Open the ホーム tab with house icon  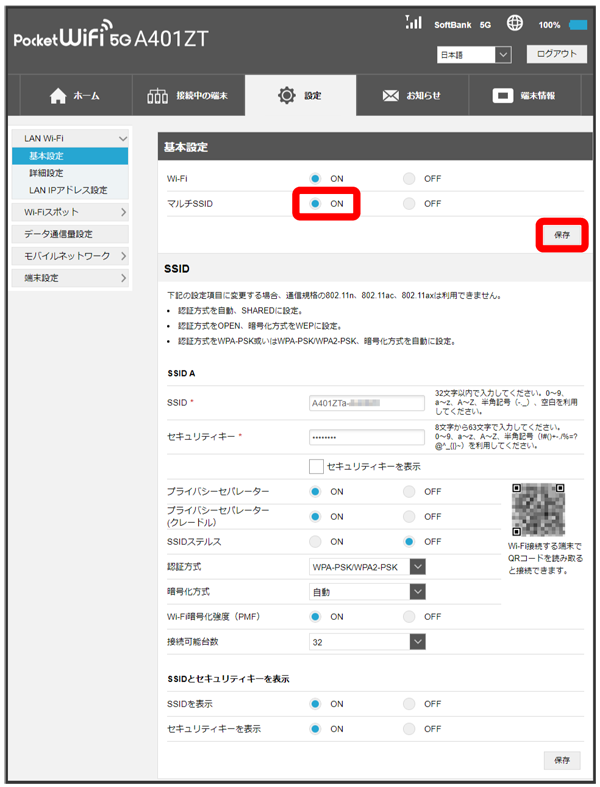click(x=74, y=96)
